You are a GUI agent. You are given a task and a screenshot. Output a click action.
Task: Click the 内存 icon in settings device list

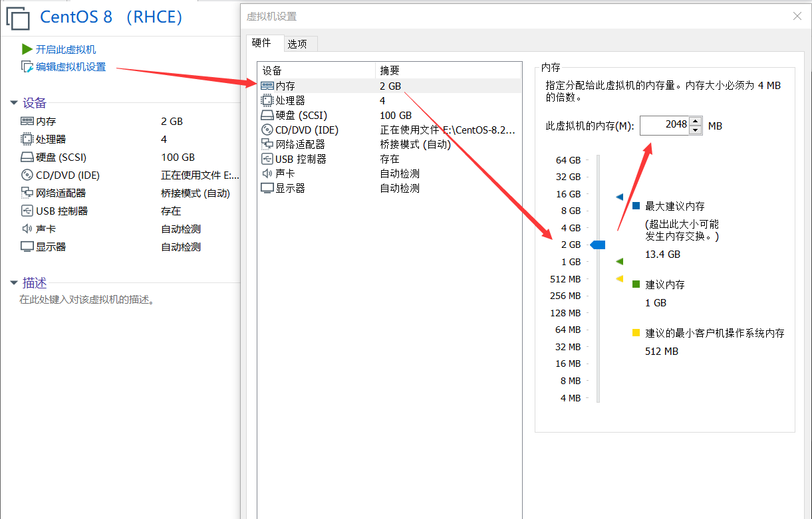(x=267, y=86)
